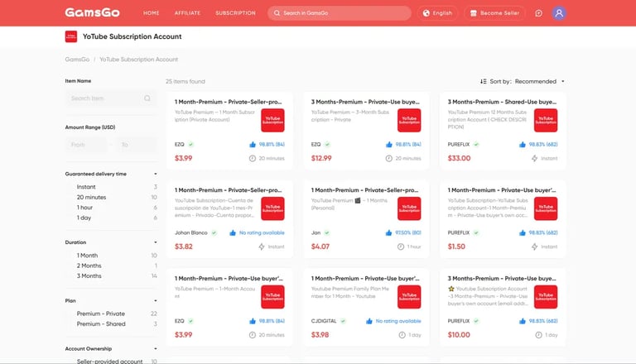636x364 pixels.
Task: Click the header search magnifier icon
Action: click(277, 13)
